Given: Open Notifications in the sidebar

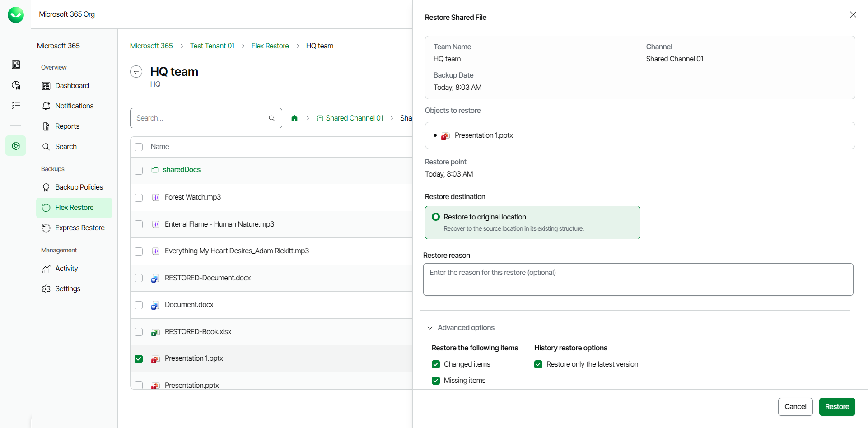Looking at the screenshot, I should [x=74, y=106].
